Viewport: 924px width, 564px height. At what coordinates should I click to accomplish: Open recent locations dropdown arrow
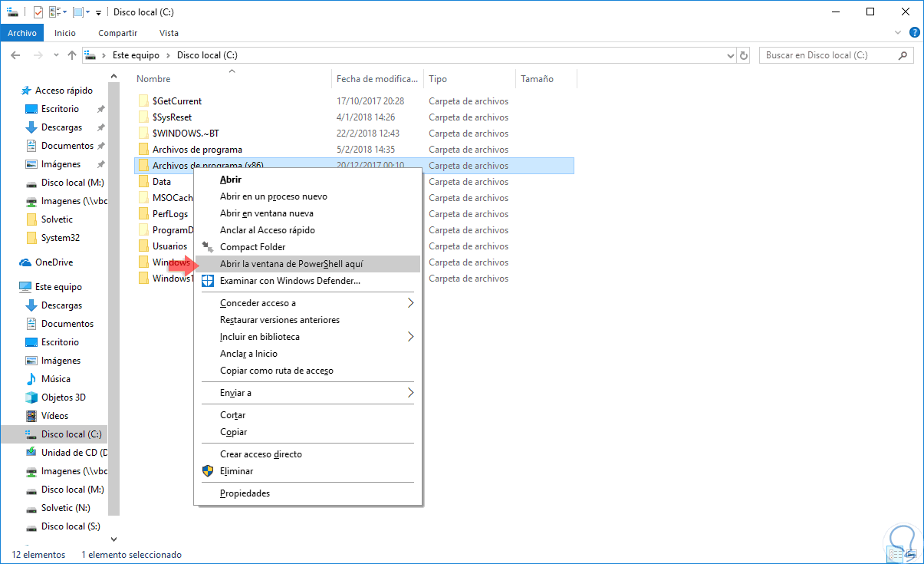56,56
